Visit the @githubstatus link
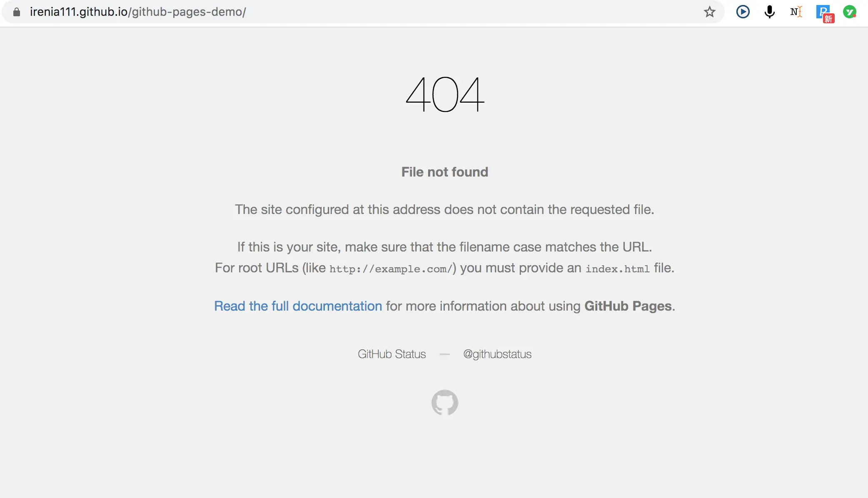This screenshot has width=868, height=498. click(497, 354)
